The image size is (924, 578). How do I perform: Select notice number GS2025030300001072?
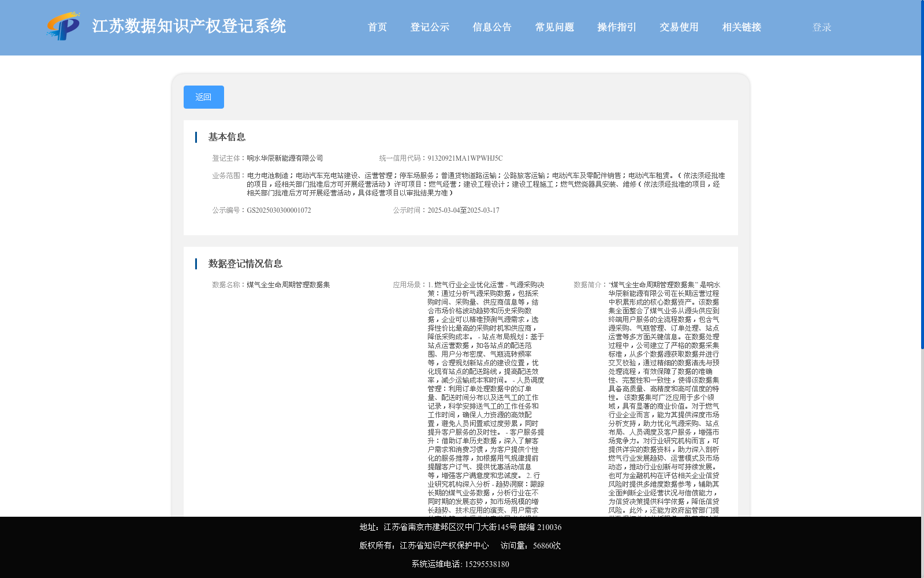pos(279,210)
